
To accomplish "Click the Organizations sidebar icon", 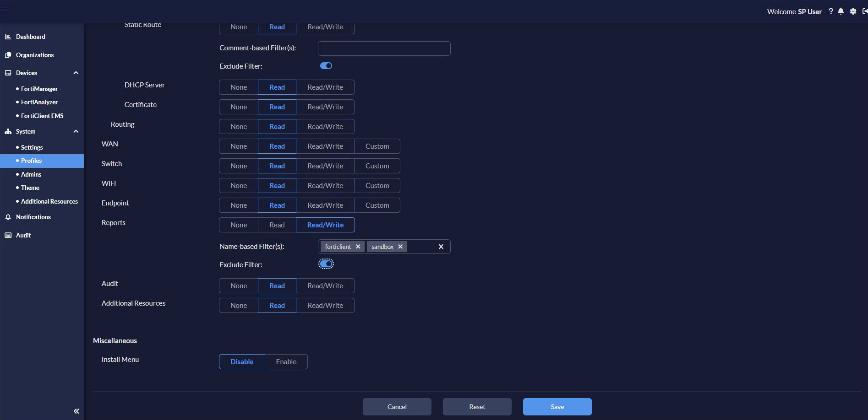I will pos(8,55).
